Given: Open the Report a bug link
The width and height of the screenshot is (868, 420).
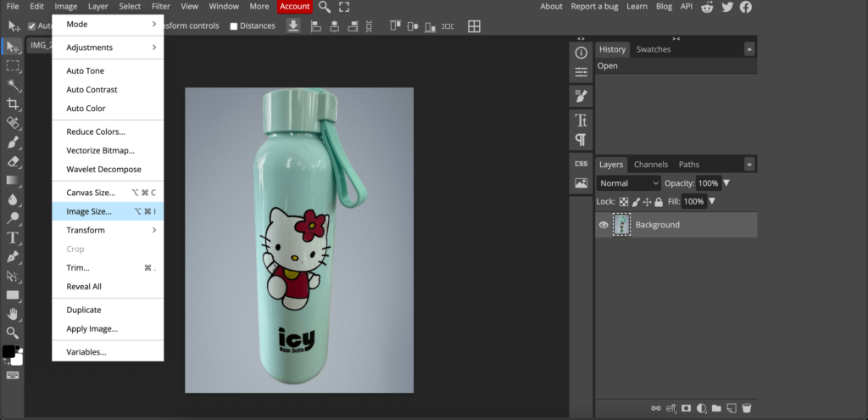Looking at the screenshot, I should pos(594,7).
